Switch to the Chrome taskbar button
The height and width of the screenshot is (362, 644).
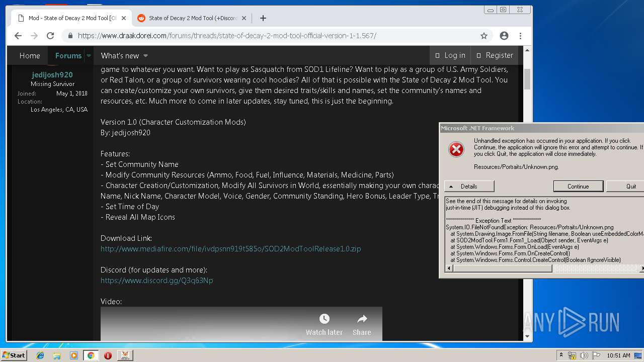click(91, 355)
